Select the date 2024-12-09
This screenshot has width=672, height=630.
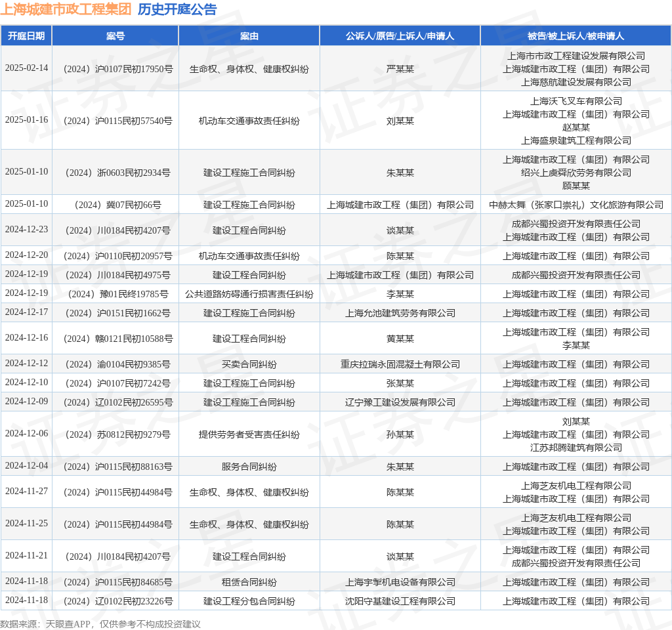click(26, 402)
